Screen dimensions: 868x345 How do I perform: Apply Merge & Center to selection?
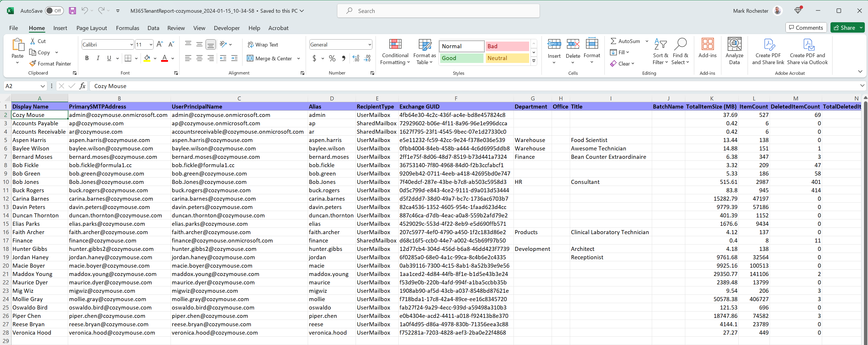[270, 58]
